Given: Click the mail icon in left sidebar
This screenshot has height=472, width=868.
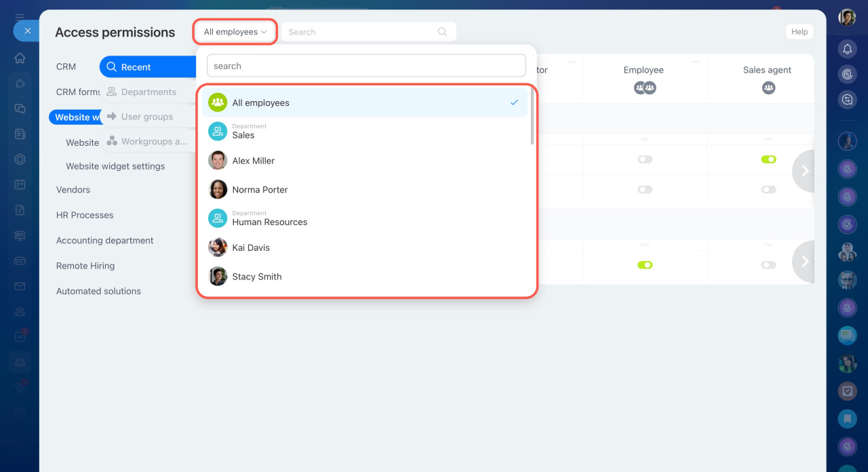Looking at the screenshot, I should (x=20, y=286).
